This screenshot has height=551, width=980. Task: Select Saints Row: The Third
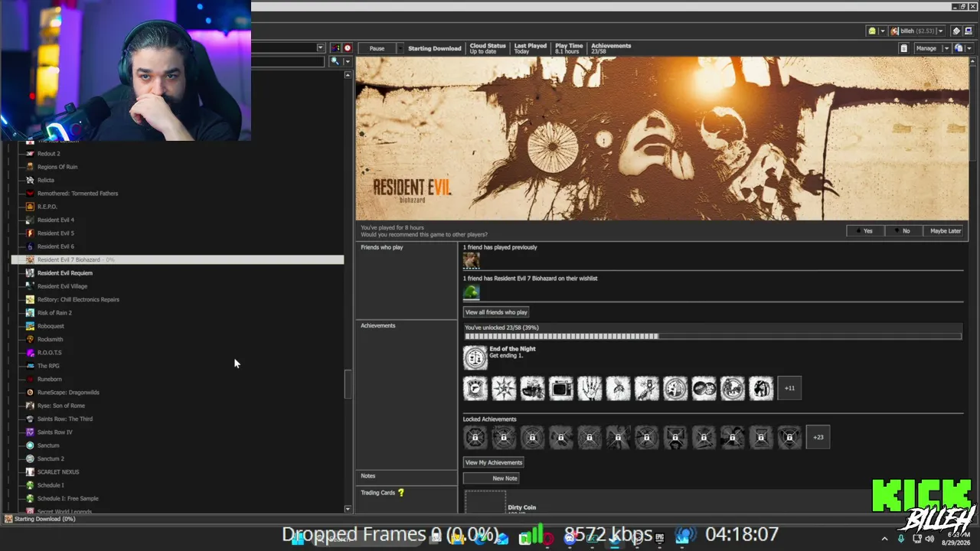click(x=65, y=419)
